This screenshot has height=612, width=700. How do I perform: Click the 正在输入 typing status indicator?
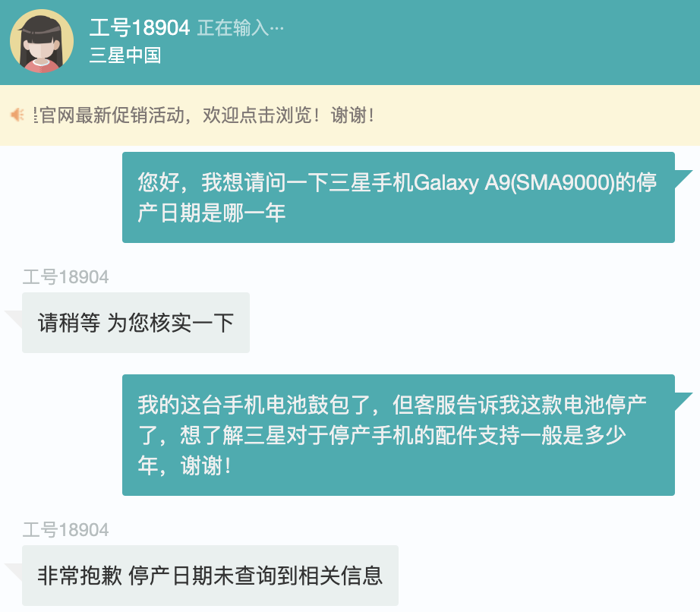[240, 28]
